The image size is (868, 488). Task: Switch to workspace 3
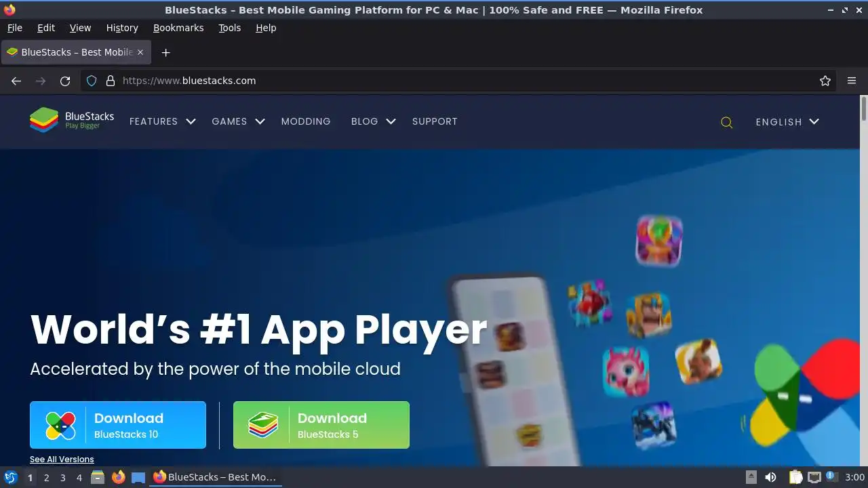[x=62, y=477]
